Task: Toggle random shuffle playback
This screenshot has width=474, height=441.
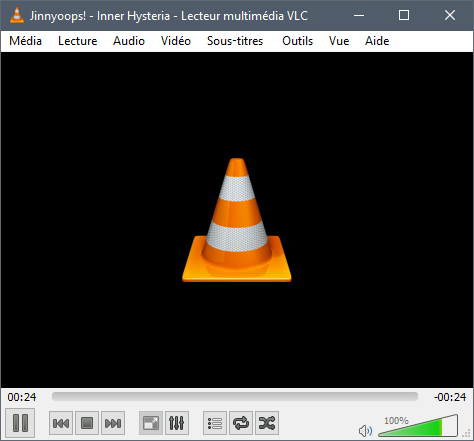Action: click(267, 423)
